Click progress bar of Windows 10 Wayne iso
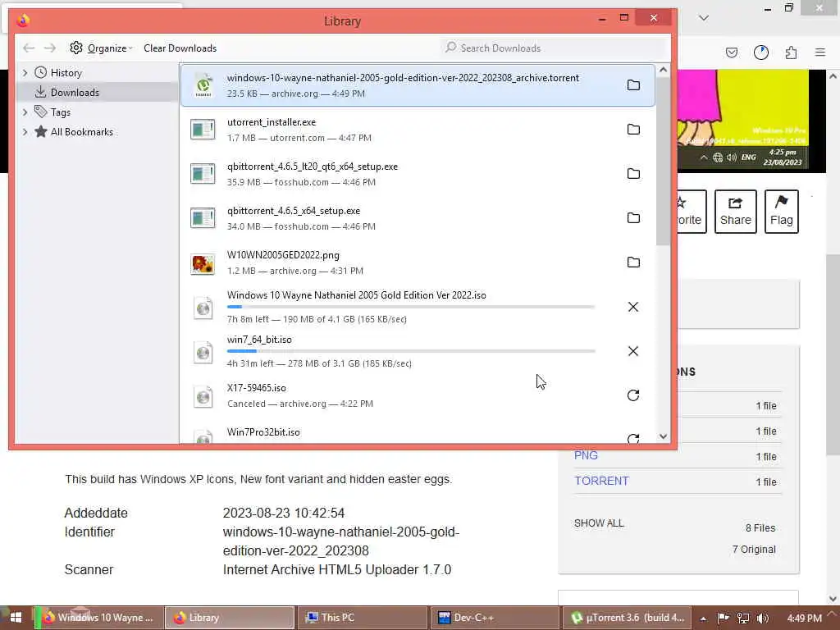The image size is (840, 630). coord(411,307)
